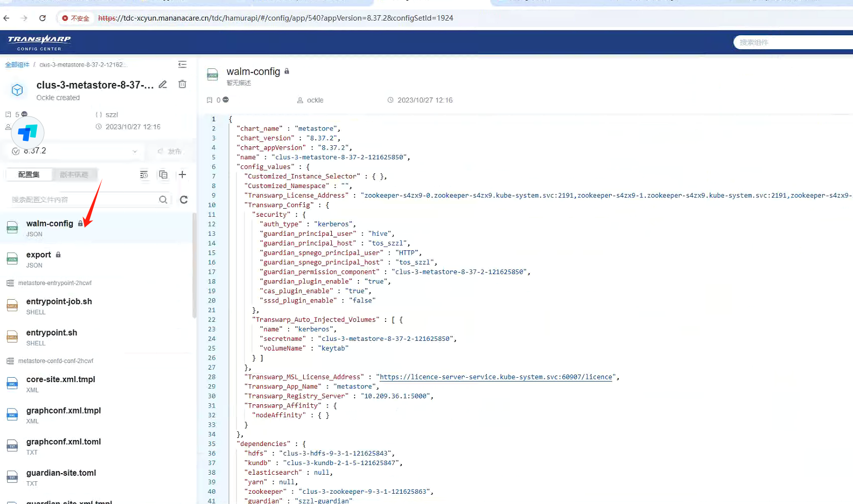Collapse metastore-entrypoint-2hcwf group
Viewport: 853px width, 504px height.
[10, 283]
